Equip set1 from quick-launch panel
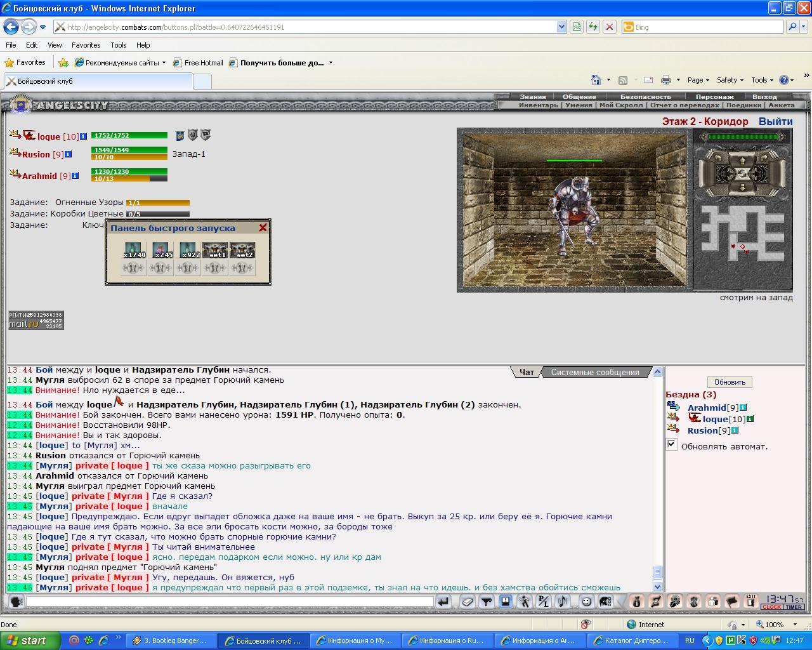This screenshot has width=812, height=650. (215, 251)
